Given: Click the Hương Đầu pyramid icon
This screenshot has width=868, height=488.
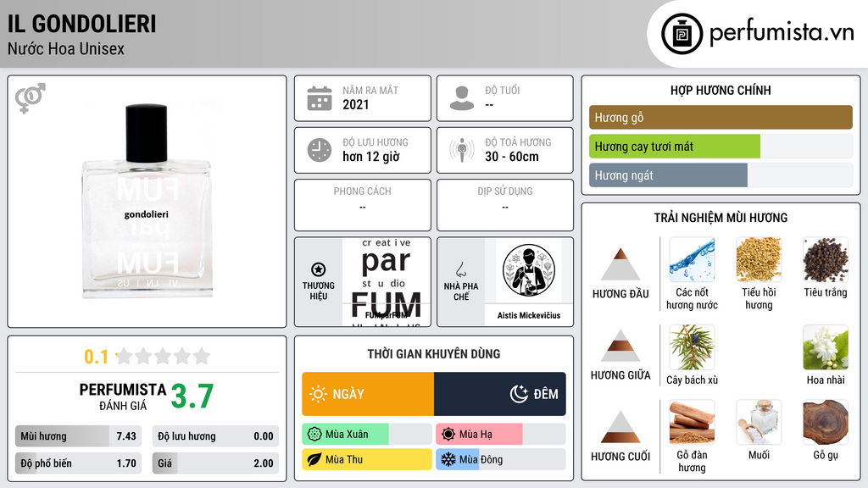Looking at the screenshot, I should [620, 264].
